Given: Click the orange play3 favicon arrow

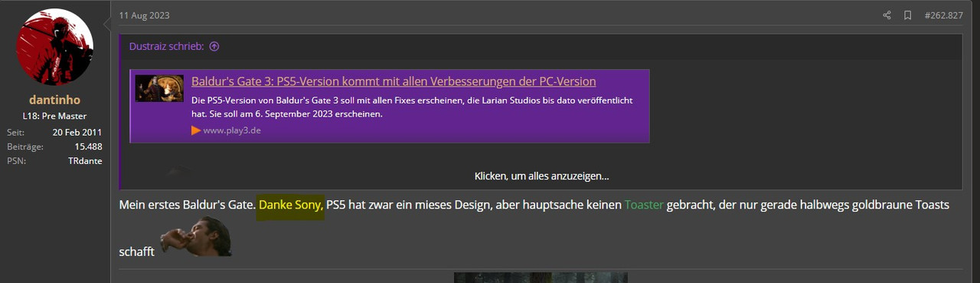Looking at the screenshot, I should pyautogui.click(x=196, y=130).
